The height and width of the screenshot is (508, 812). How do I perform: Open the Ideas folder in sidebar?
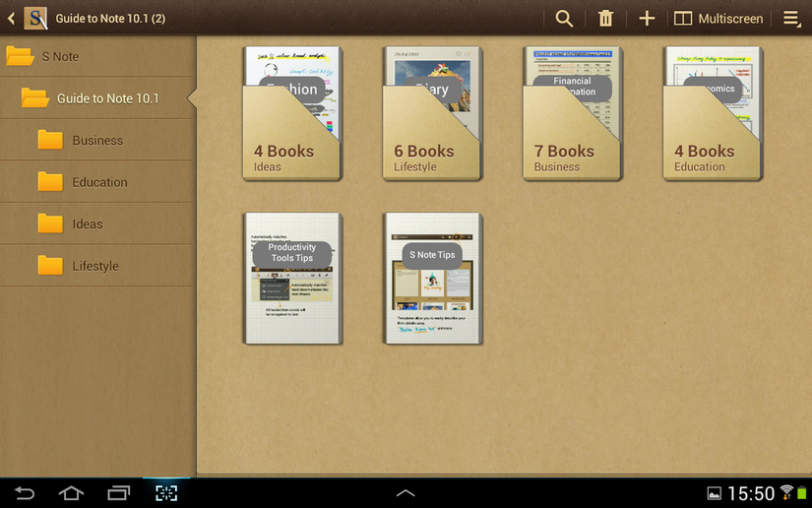(96, 223)
